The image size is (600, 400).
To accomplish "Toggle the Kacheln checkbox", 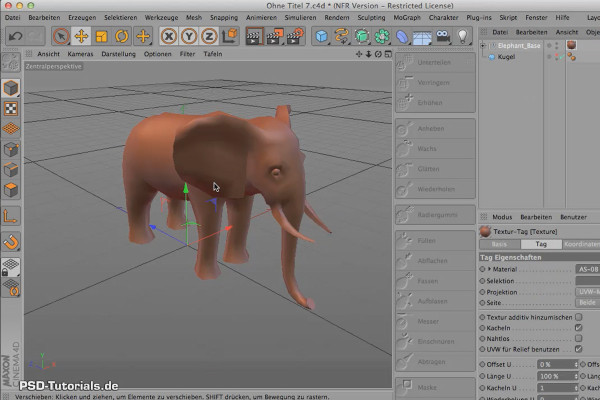I will [579, 328].
